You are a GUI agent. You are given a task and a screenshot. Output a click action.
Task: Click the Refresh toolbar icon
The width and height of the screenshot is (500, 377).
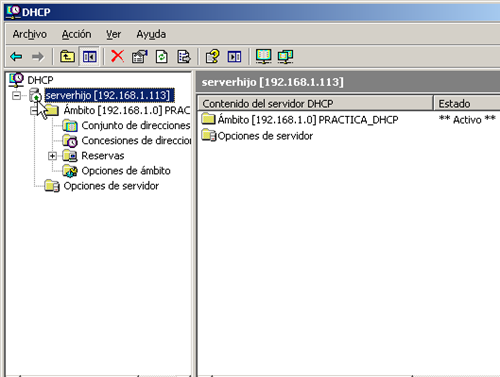tap(162, 56)
